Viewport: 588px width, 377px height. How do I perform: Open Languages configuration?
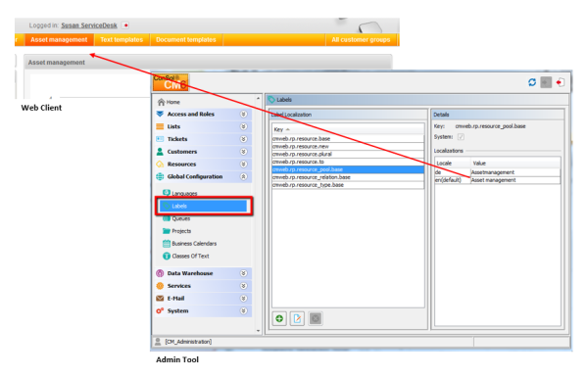(184, 193)
